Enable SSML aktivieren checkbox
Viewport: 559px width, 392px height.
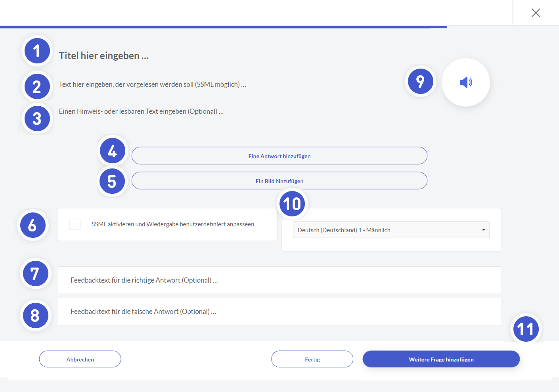point(75,224)
